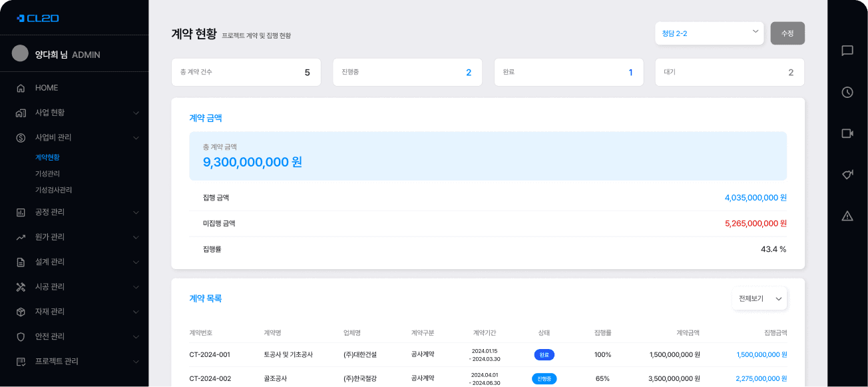Click the 수정 button
The image size is (868, 387).
787,33
